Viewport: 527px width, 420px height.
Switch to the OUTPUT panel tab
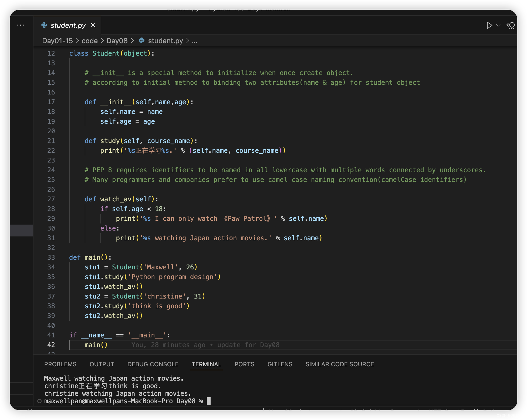click(x=102, y=364)
